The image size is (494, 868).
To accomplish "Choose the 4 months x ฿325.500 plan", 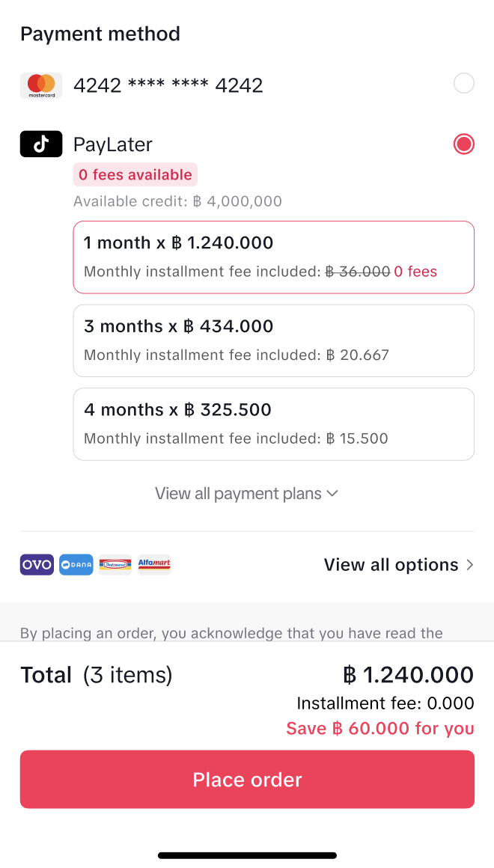I will 273,424.
